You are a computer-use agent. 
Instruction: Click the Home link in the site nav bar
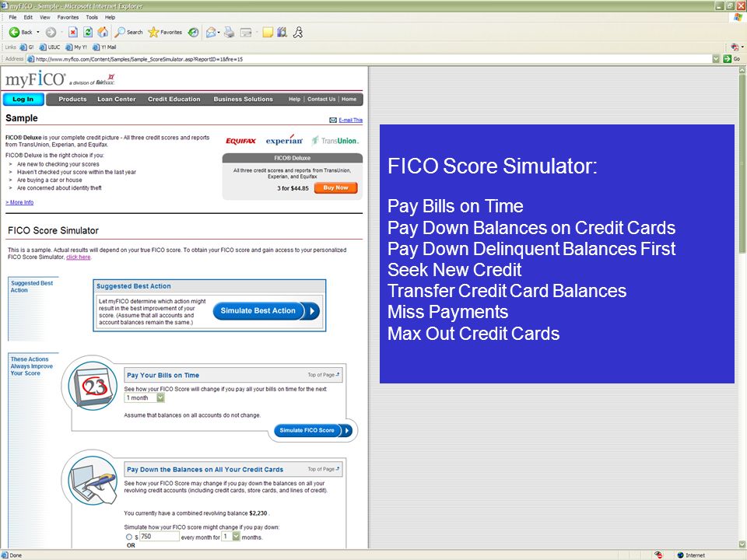pos(349,99)
